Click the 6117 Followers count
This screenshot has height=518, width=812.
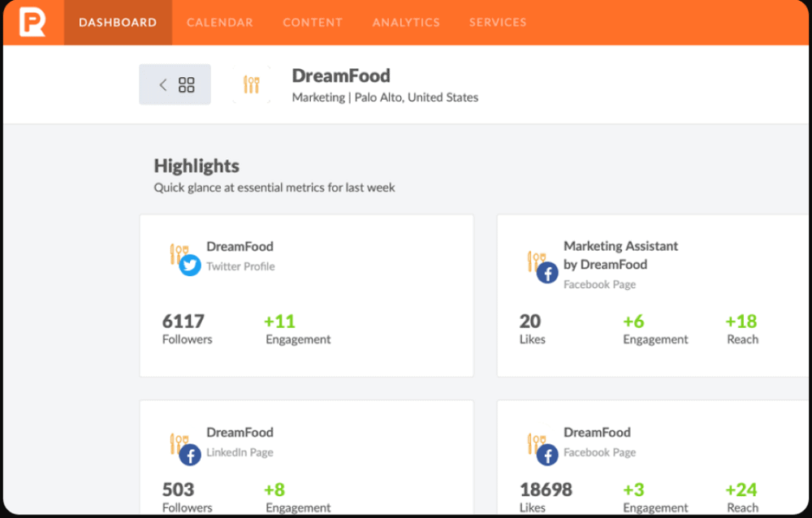tap(184, 322)
